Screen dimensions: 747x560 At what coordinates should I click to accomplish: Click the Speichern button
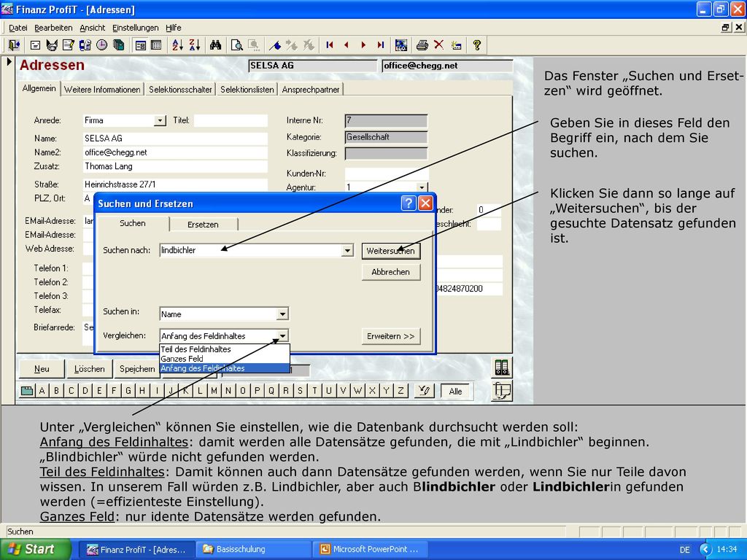click(x=136, y=369)
